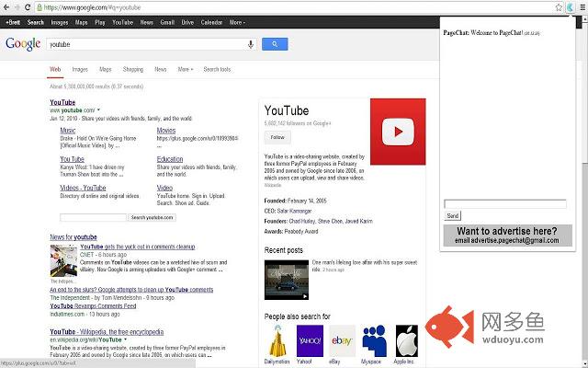Screen dimensions: 588x368
Task: Open the recent post video thumbnail
Action: click(x=287, y=280)
